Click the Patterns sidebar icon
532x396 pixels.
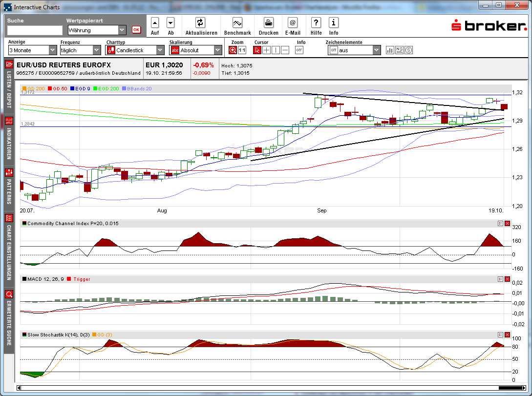9,172
